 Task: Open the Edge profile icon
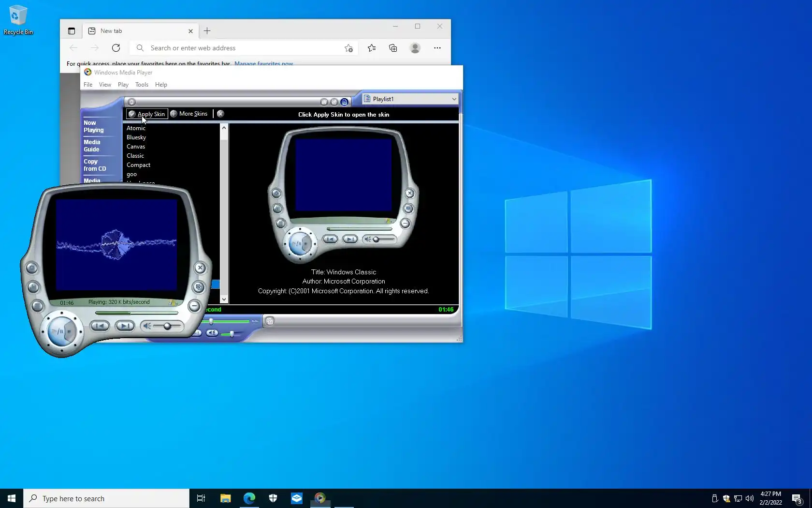[415, 48]
